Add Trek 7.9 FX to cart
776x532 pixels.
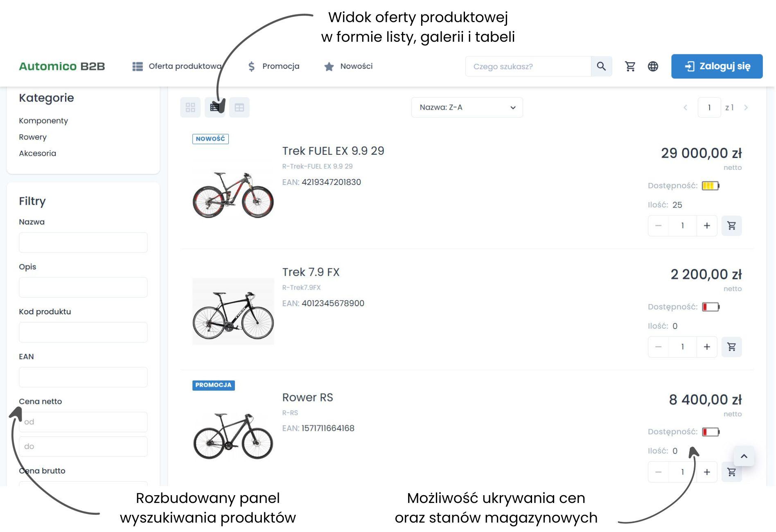click(731, 347)
